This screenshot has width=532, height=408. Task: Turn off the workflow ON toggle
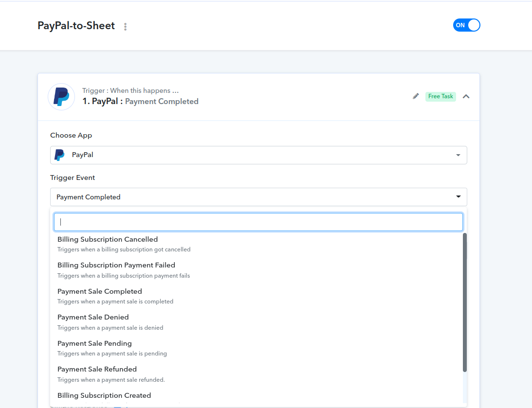pos(466,25)
